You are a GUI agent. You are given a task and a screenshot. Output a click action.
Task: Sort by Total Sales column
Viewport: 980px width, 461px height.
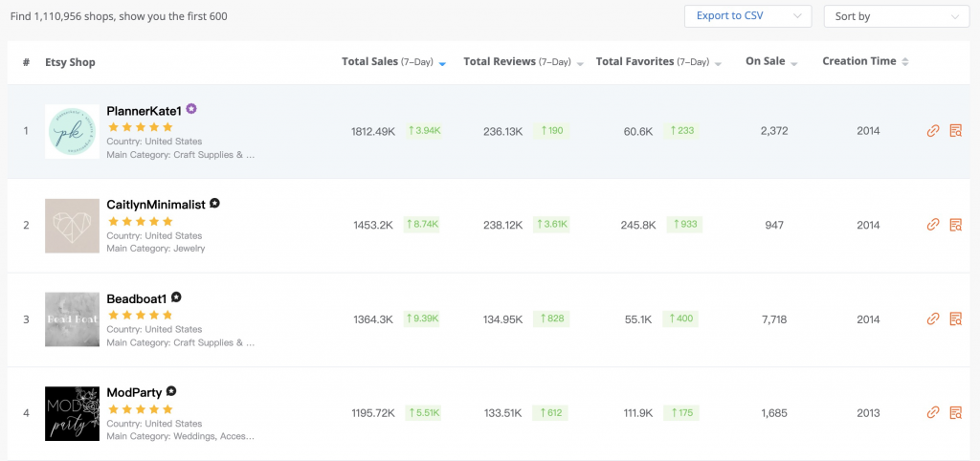393,62
